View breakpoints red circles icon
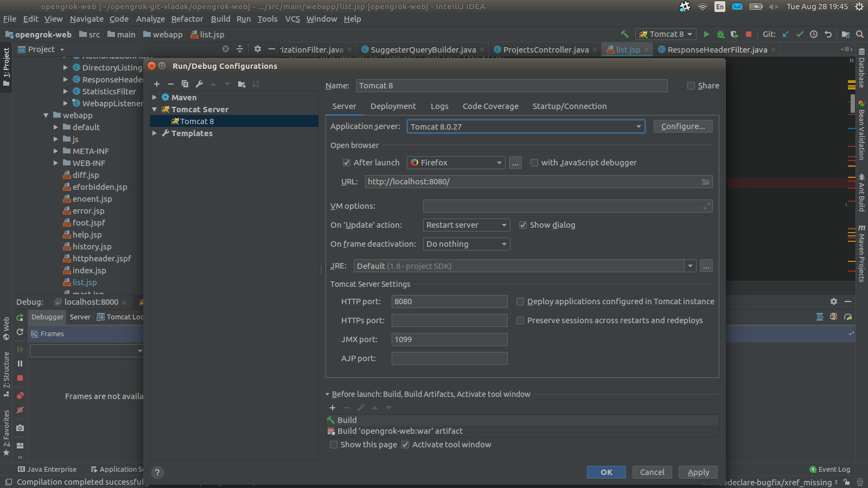Screen dimensions: 868x488 (20, 396)
